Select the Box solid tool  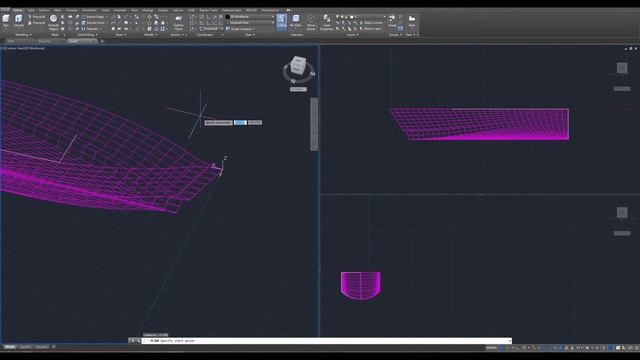point(6,20)
